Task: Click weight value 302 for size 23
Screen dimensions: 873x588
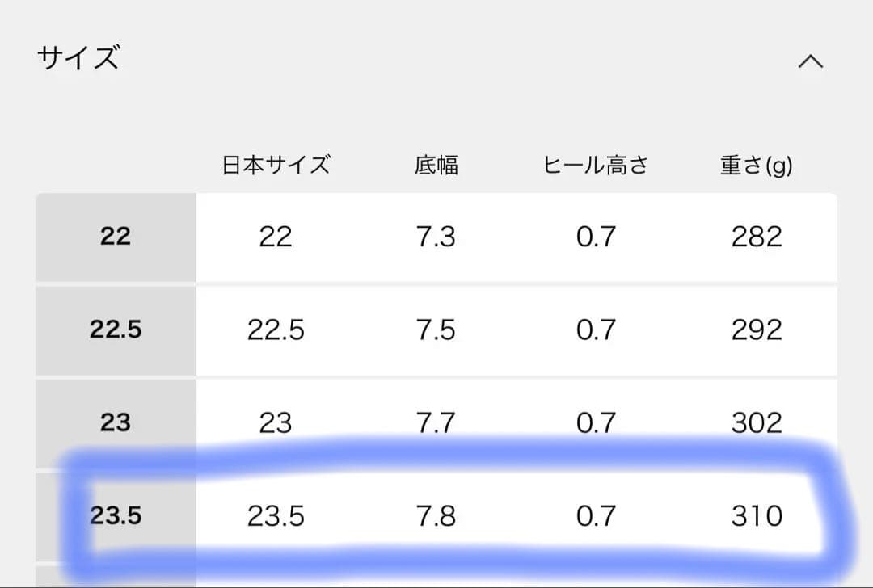Action: 755,422
